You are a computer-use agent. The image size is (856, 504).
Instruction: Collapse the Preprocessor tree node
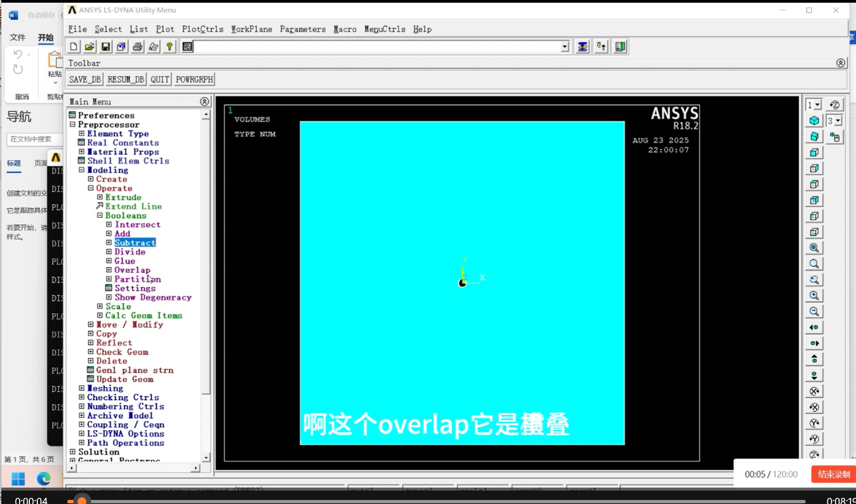coord(73,125)
